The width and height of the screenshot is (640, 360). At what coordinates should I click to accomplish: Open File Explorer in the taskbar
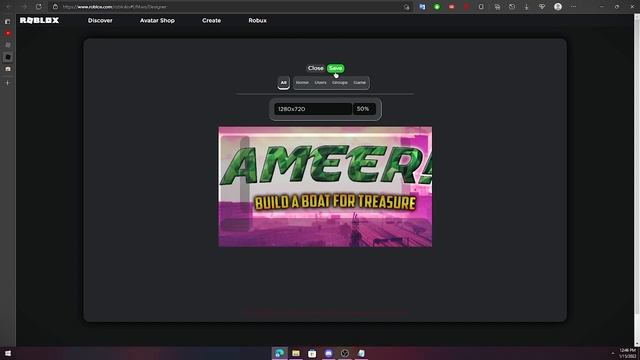296,353
